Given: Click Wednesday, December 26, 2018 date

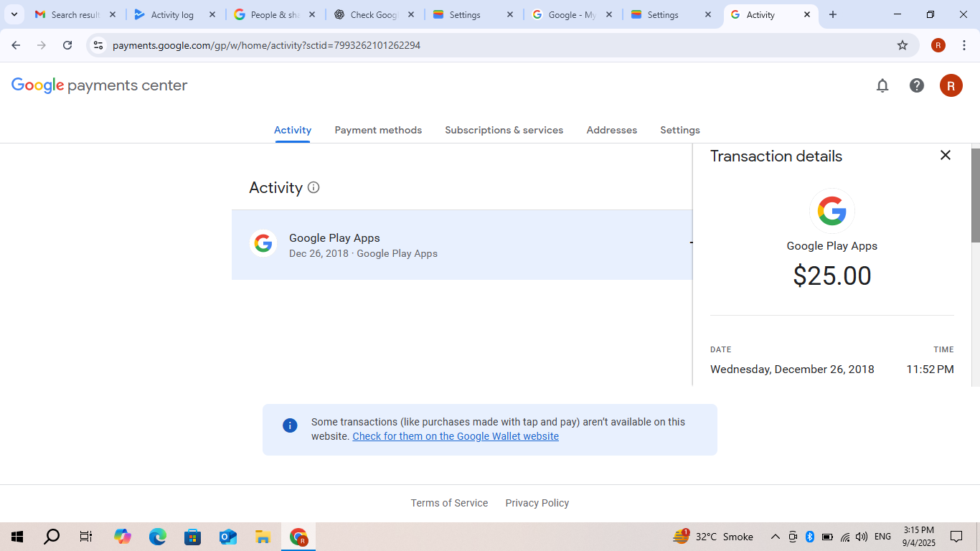Looking at the screenshot, I should click(792, 369).
